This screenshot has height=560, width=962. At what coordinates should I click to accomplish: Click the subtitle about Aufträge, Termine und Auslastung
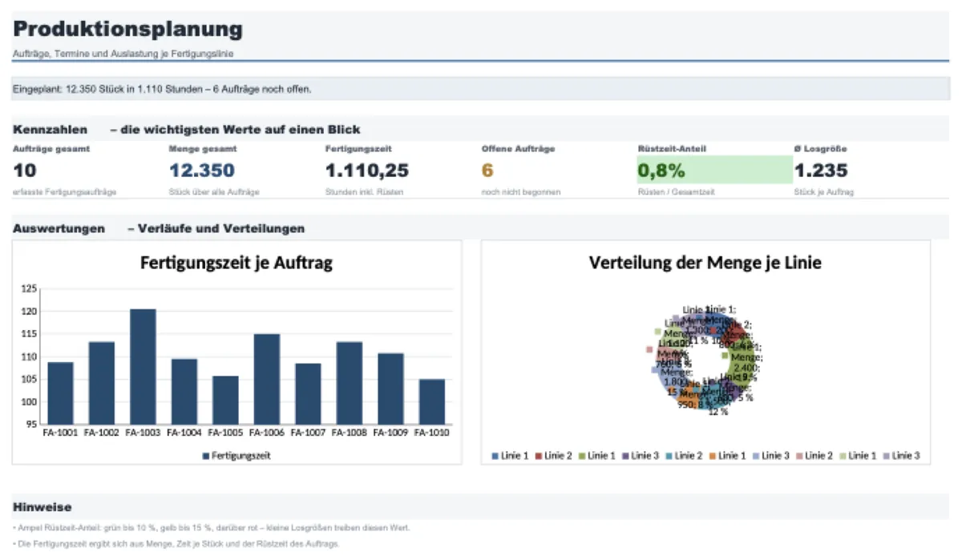click(123, 54)
